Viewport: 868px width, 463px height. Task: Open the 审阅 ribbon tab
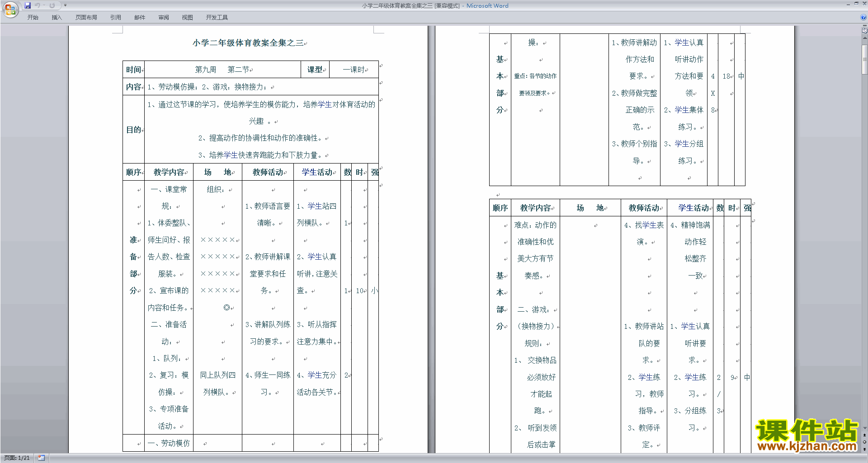pyautogui.click(x=164, y=18)
